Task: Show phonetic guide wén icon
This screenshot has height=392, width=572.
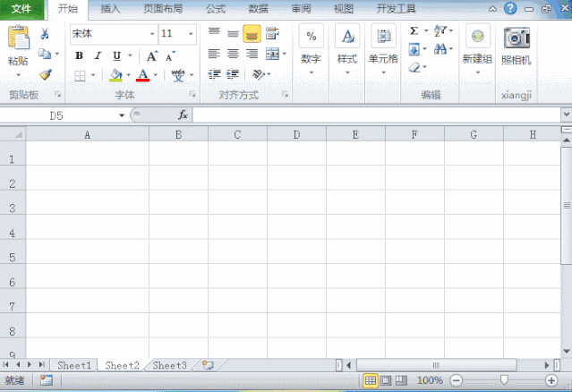Action: 178,75
